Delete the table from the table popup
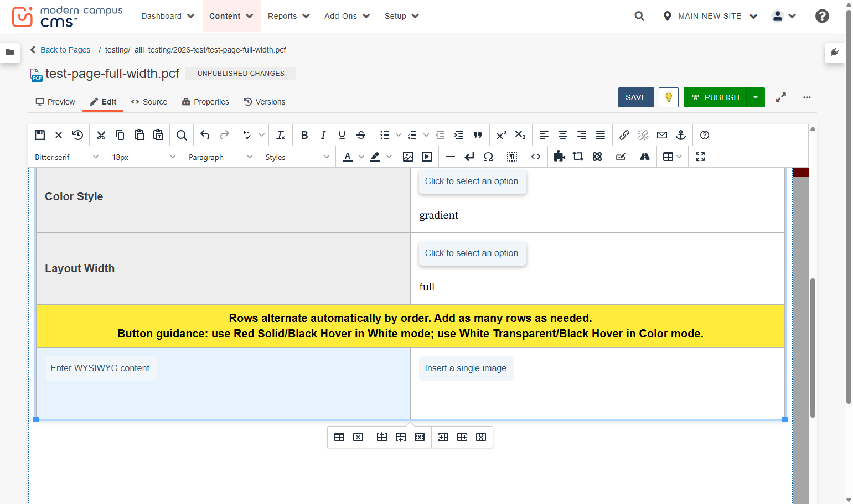 (358, 437)
